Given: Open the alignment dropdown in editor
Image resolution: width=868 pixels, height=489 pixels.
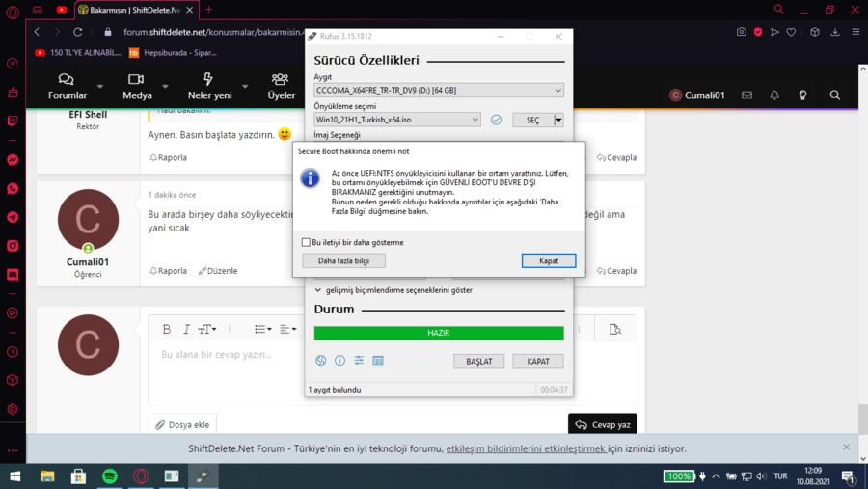Looking at the screenshot, I should pos(287,330).
